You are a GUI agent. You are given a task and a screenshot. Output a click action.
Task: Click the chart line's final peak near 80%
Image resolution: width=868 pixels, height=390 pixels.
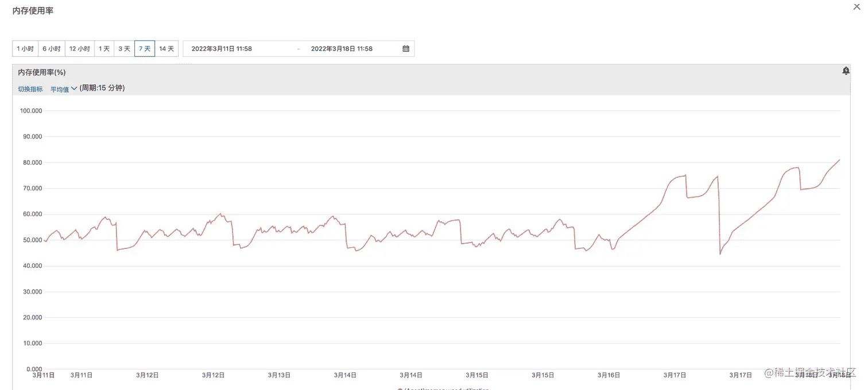839,160
